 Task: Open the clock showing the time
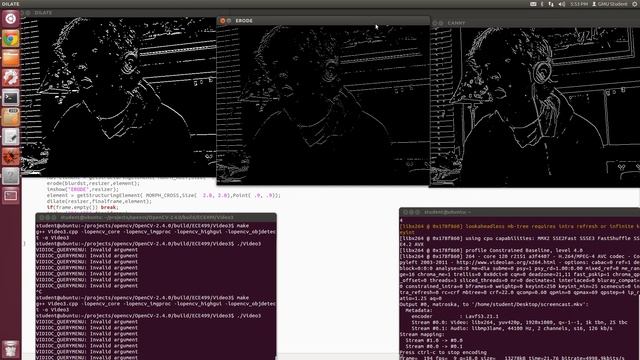[579, 4]
